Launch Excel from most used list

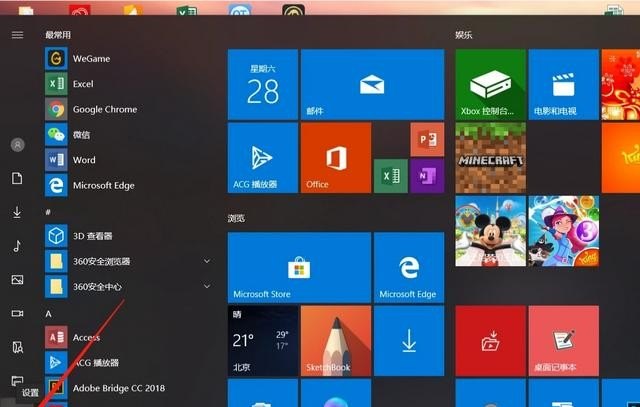129,84
